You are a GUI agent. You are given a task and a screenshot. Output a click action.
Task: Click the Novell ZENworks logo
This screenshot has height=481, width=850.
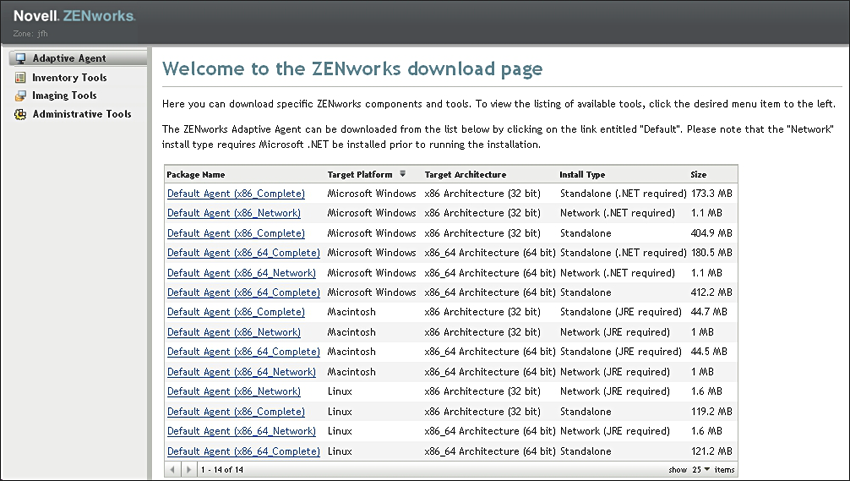point(73,16)
